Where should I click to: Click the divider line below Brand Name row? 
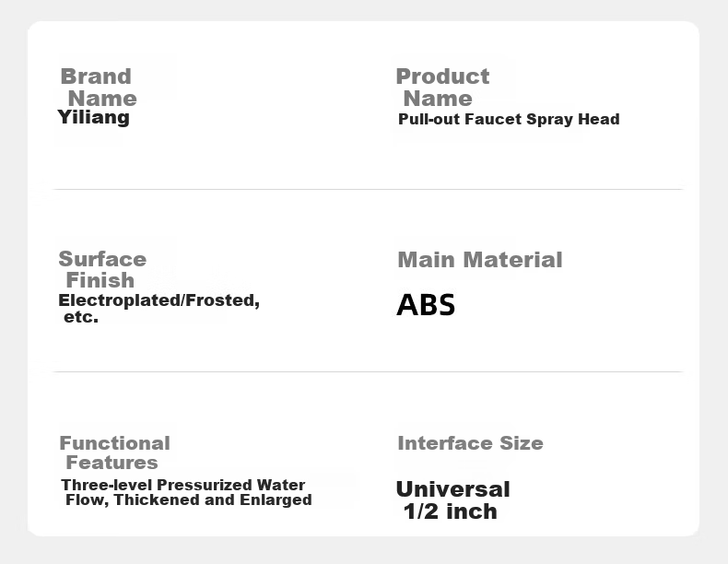click(x=368, y=190)
